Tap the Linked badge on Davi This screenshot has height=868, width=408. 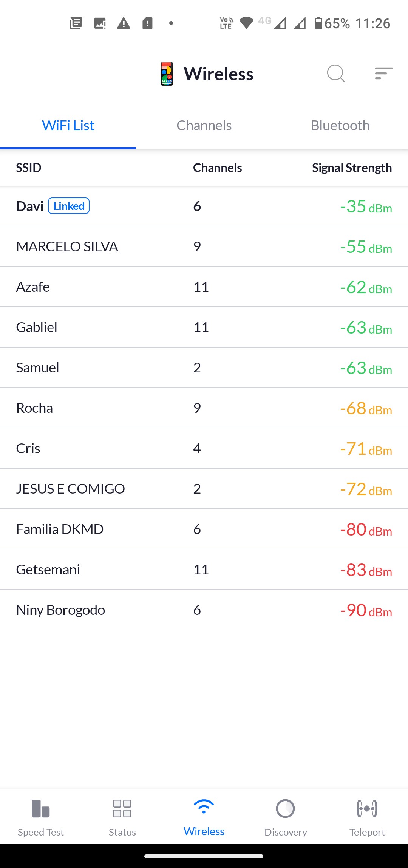click(x=69, y=206)
